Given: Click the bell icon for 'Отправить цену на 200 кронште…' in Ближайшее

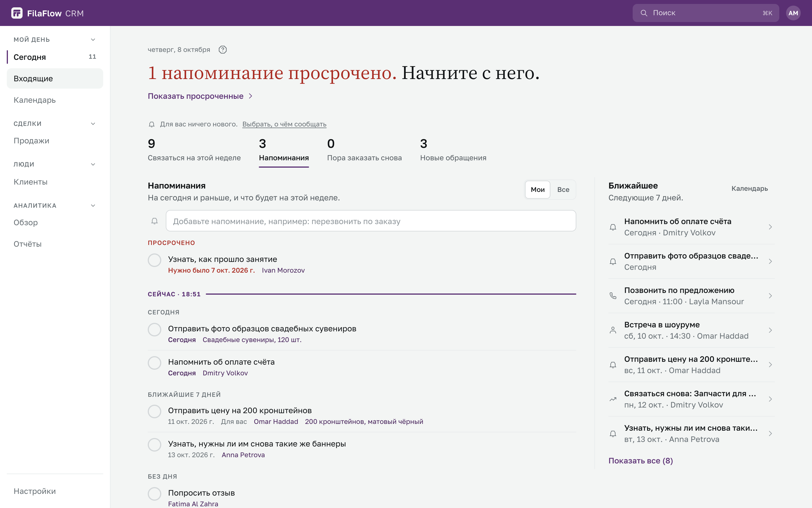Looking at the screenshot, I should (613, 365).
